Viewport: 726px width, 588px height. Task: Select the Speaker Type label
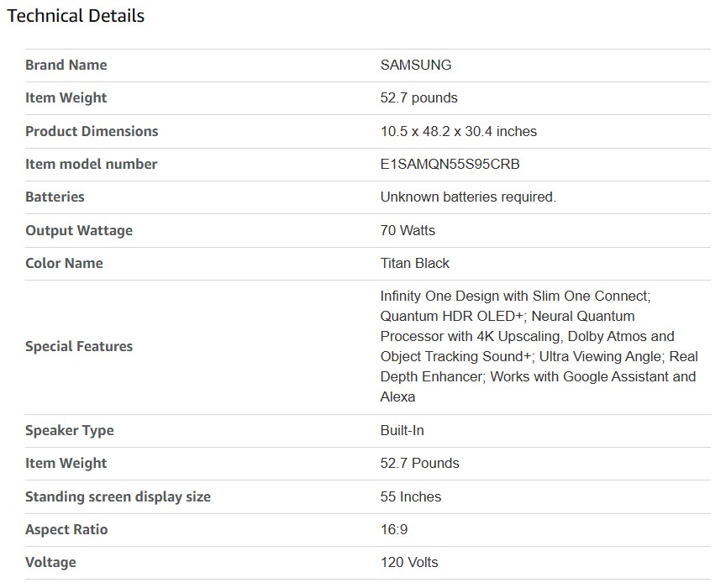(x=69, y=430)
